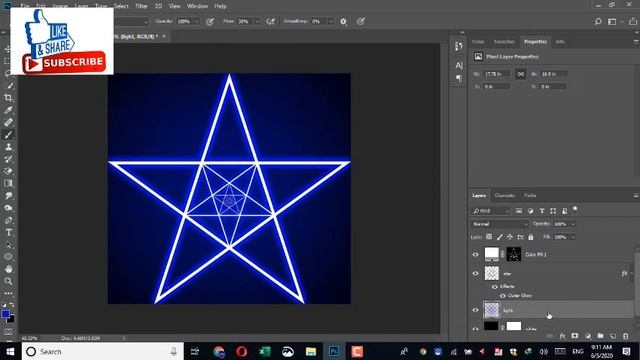The image size is (640, 360).
Task: Open smoothing options gear icon
Action: (x=344, y=22)
